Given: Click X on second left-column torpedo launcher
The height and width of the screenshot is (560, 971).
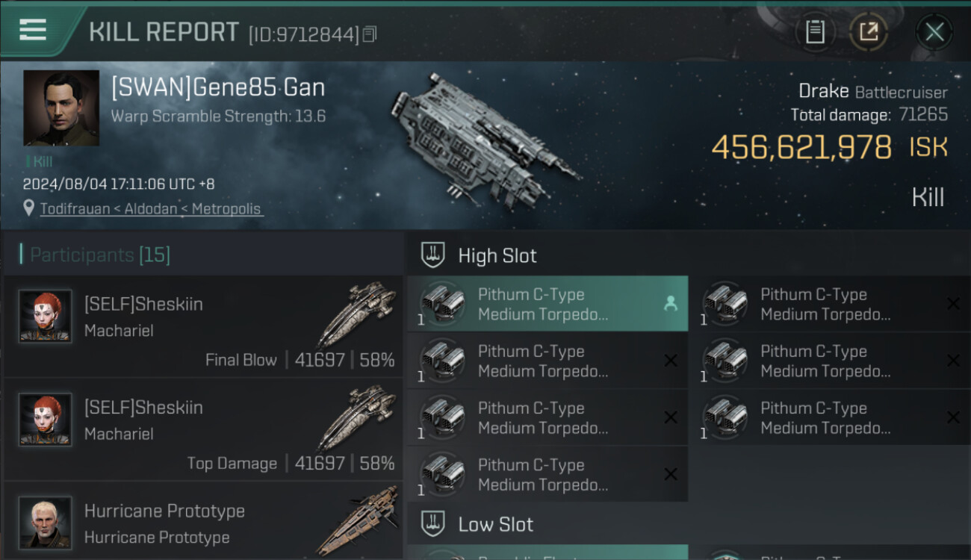Looking at the screenshot, I should [670, 361].
